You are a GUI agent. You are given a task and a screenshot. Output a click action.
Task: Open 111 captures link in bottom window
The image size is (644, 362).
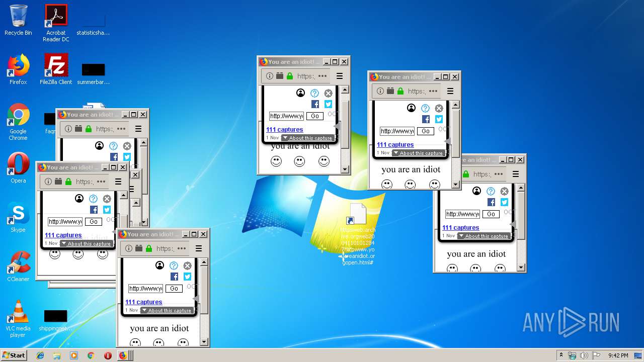tap(143, 302)
